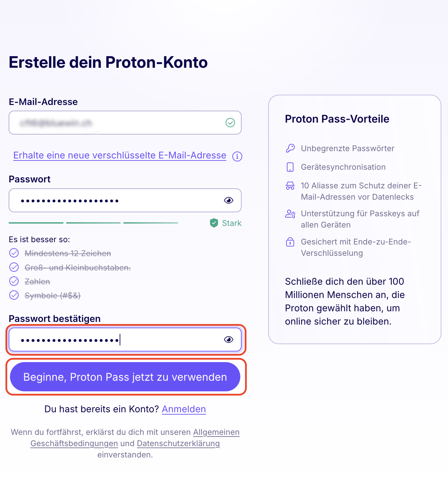Click the incognito icon beside 10 Aliasse
The height and width of the screenshot is (493, 448).
click(290, 186)
